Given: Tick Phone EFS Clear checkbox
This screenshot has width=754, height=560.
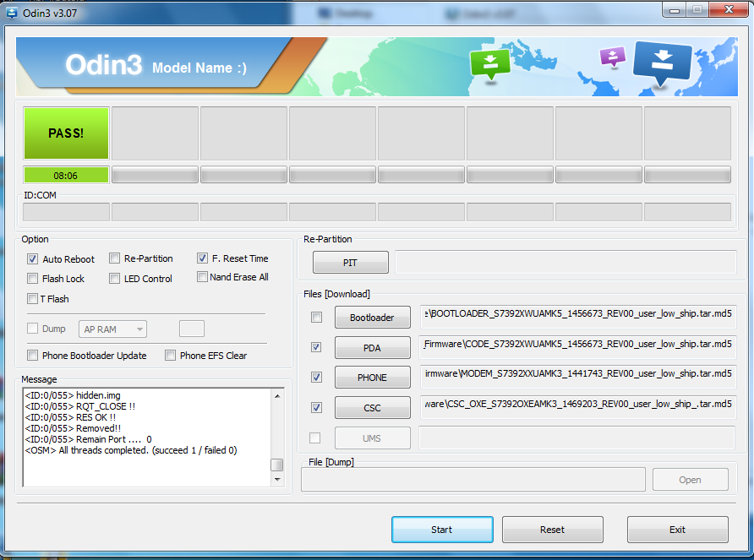Looking at the screenshot, I should coord(170,356).
